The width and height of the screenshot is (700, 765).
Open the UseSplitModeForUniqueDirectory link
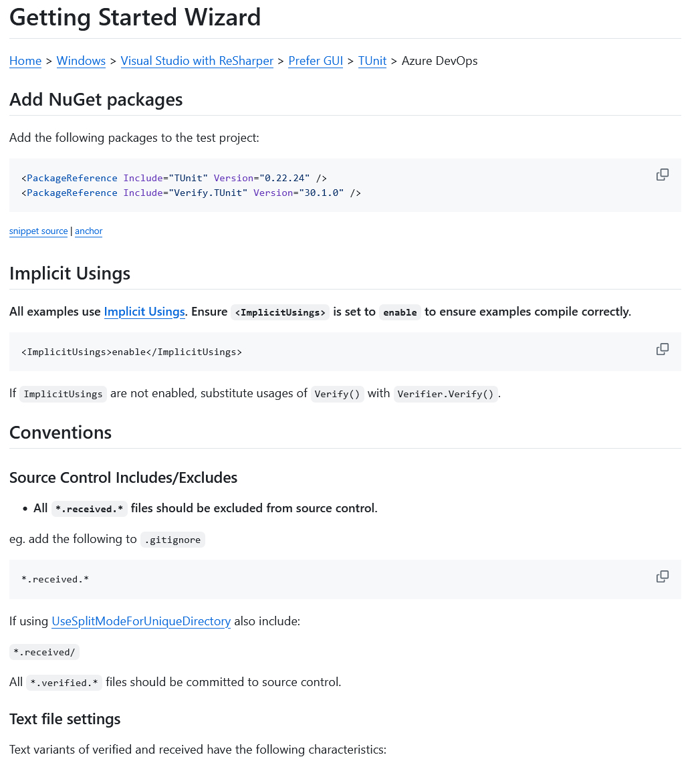click(x=141, y=621)
